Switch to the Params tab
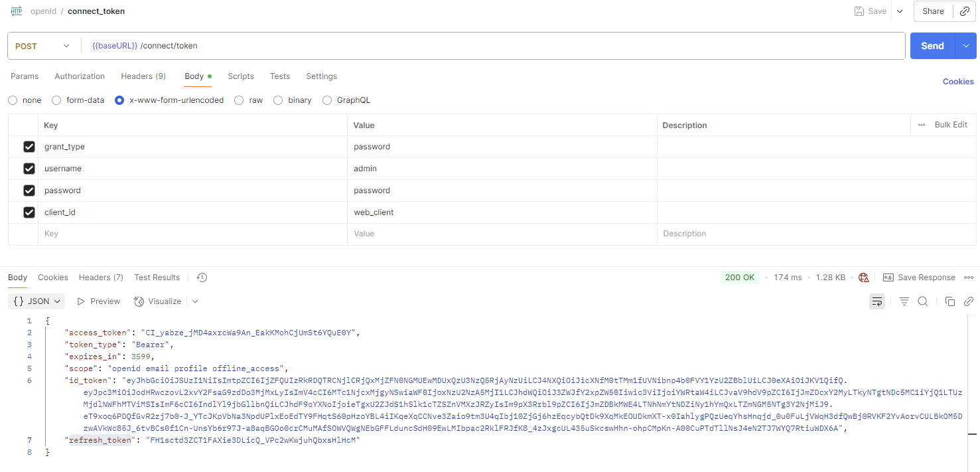 point(25,76)
